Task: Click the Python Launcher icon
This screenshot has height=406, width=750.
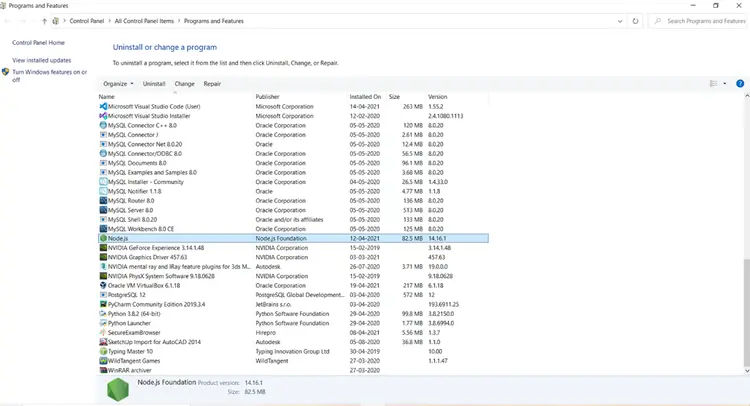Action: [103, 323]
